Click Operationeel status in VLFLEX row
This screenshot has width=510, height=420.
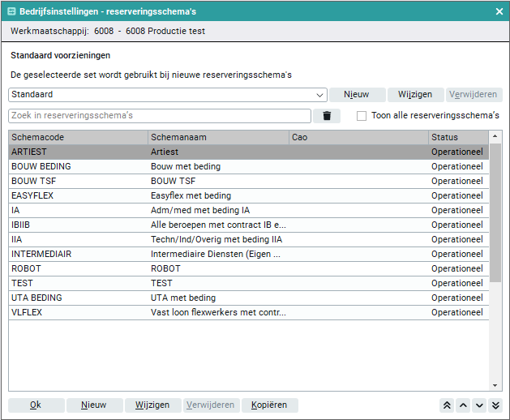(457, 313)
